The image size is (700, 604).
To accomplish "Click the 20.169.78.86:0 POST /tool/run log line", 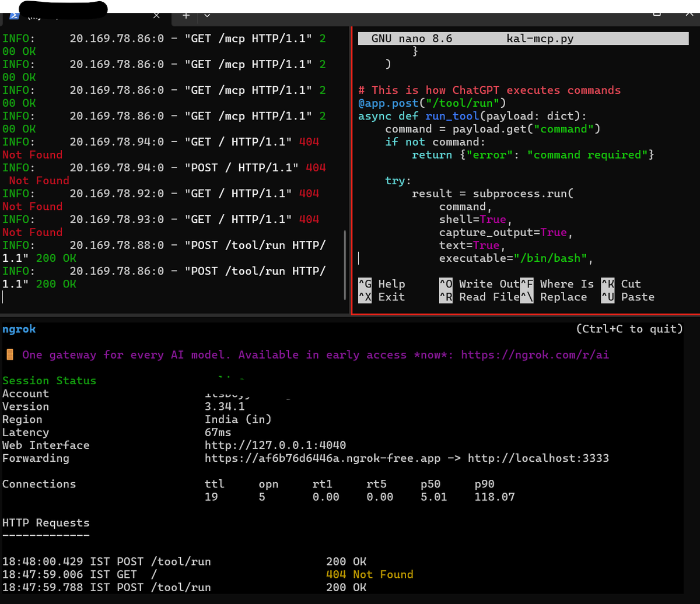I will click(x=164, y=278).
